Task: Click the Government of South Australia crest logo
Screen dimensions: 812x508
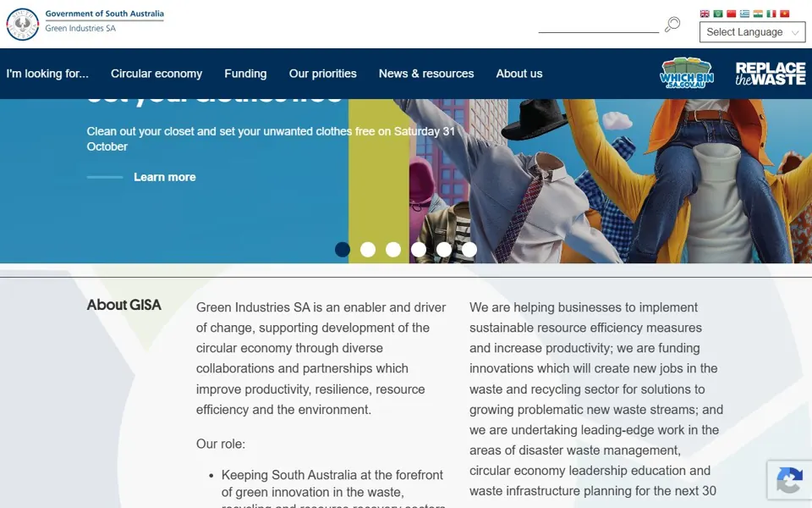Action: coord(22,25)
